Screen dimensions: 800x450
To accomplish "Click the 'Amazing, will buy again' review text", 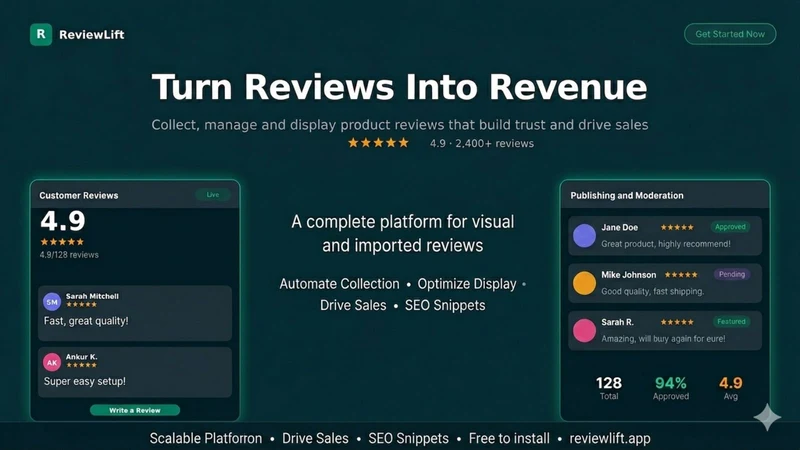I will click(x=663, y=339).
